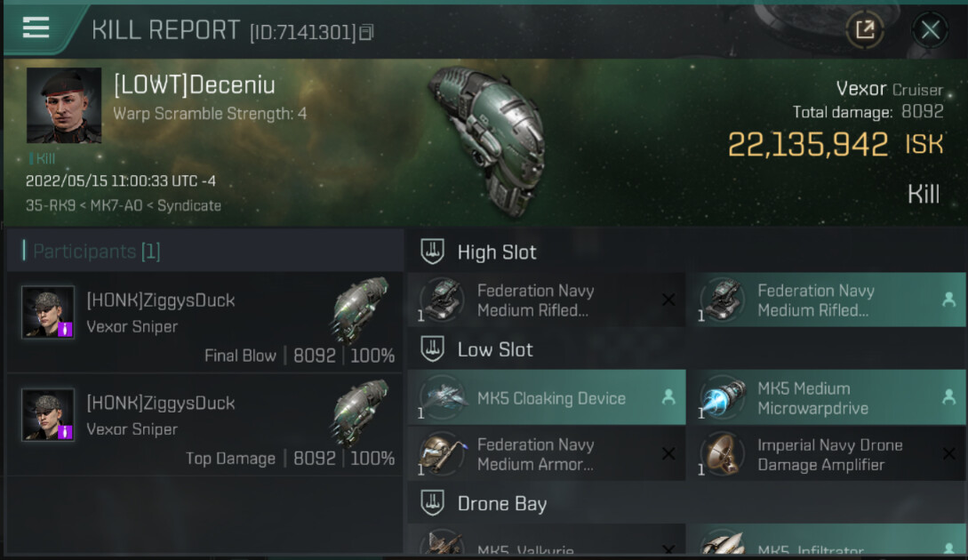Click the highlighted Federation Navy Medium Rifled item
Image resolution: width=968 pixels, height=560 pixels.
click(825, 300)
